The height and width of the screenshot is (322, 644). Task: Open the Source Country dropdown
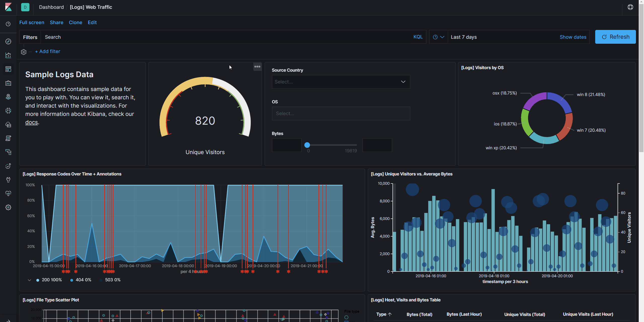coord(341,82)
